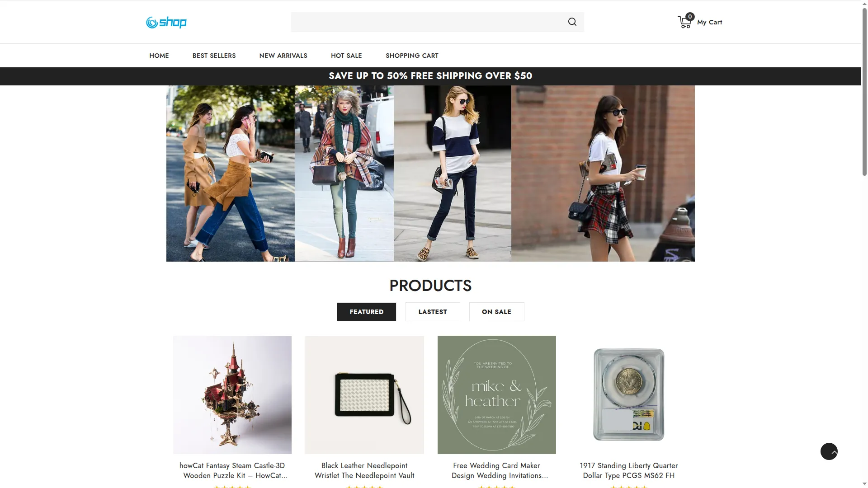
Task: Open HOT SALE menu item
Action: (x=346, y=56)
